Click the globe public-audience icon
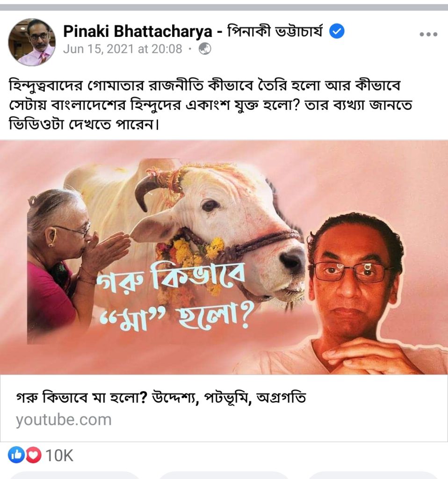 (x=205, y=49)
